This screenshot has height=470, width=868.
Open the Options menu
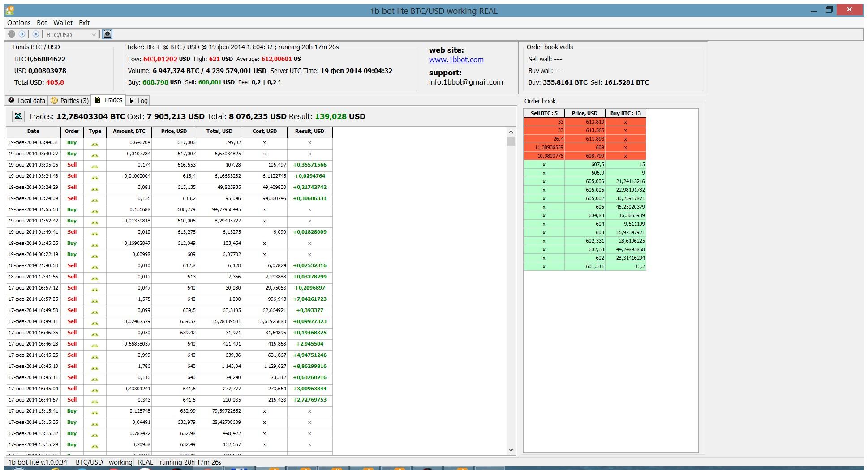(x=19, y=23)
